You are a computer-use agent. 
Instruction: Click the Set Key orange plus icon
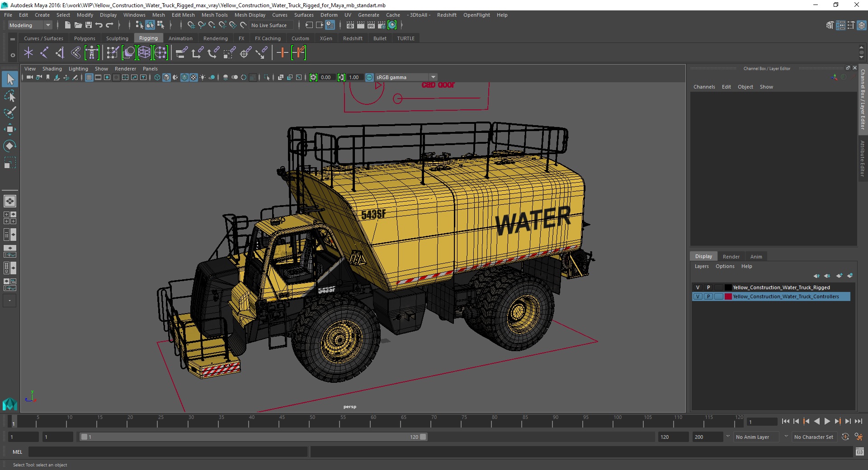tap(282, 53)
